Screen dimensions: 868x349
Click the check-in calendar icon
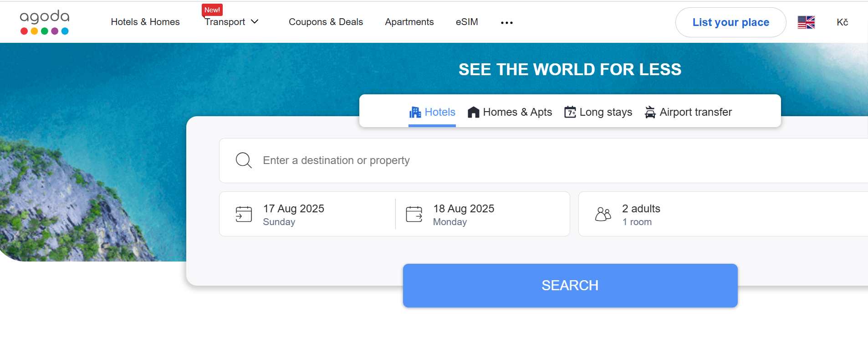pyautogui.click(x=244, y=214)
